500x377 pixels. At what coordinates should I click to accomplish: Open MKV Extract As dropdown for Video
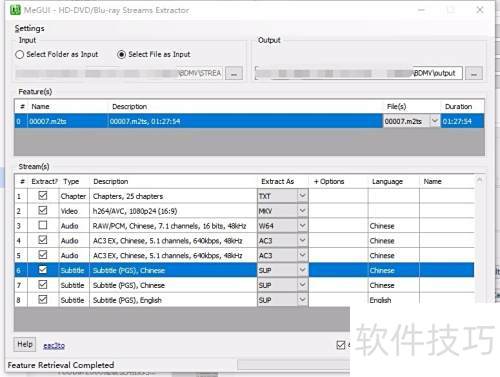click(302, 211)
